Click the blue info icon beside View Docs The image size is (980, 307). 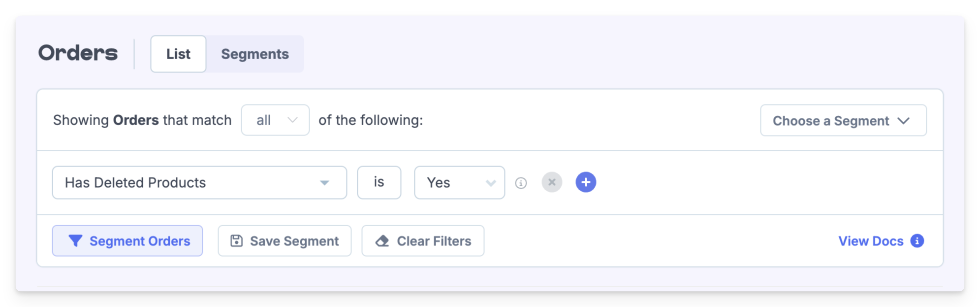(917, 240)
